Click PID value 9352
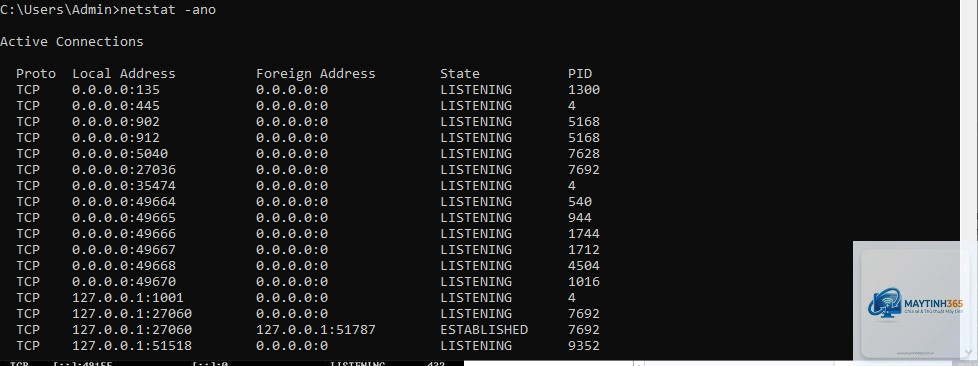Image resolution: width=978 pixels, height=366 pixels. click(584, 346)
